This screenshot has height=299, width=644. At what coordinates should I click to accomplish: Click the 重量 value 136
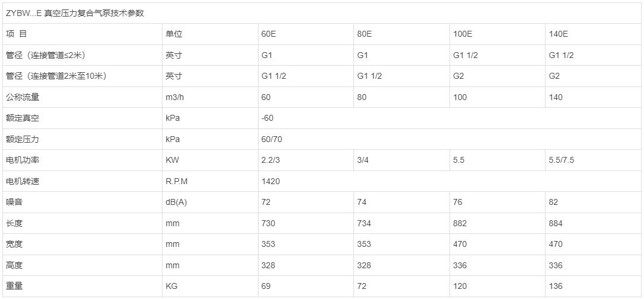[x=556, y=286]
